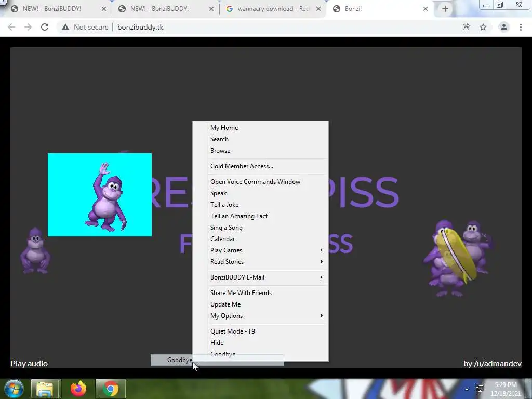Image resolution: width=532 pixels, height=399 pixels.
Task: Open the Chrome profile avatar
Action: click(504, 27)
